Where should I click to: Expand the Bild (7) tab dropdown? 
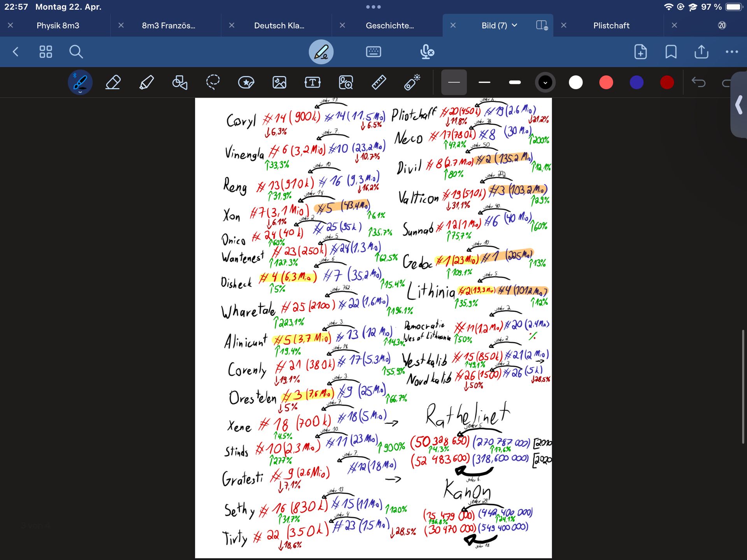(514, 25)
